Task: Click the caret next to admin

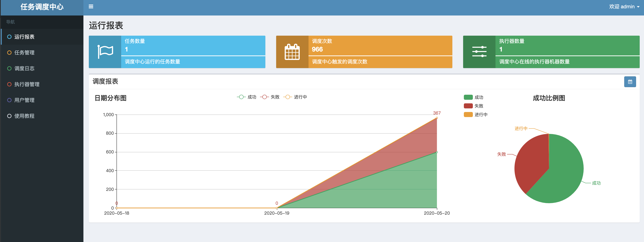Action: 638,7
